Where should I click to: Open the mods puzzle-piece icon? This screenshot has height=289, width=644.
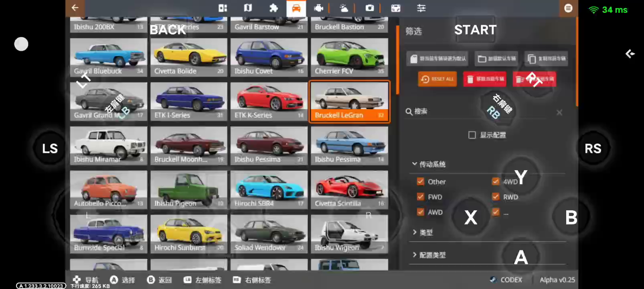tap(273, 8)
